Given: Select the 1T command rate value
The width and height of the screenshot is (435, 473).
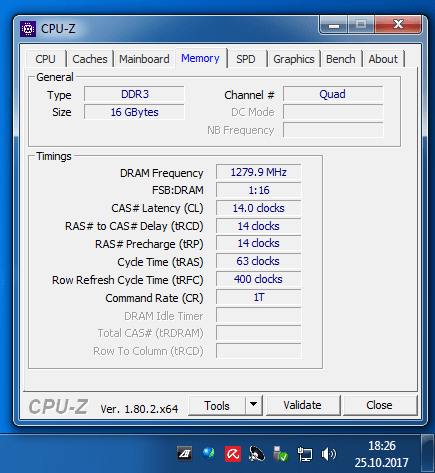Looking at the screenshot, I should [x=258, y=297].
